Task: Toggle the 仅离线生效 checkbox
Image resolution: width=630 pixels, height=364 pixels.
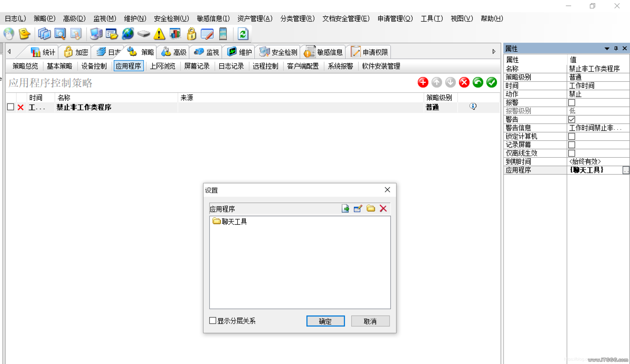Action: tap(572, 153)
